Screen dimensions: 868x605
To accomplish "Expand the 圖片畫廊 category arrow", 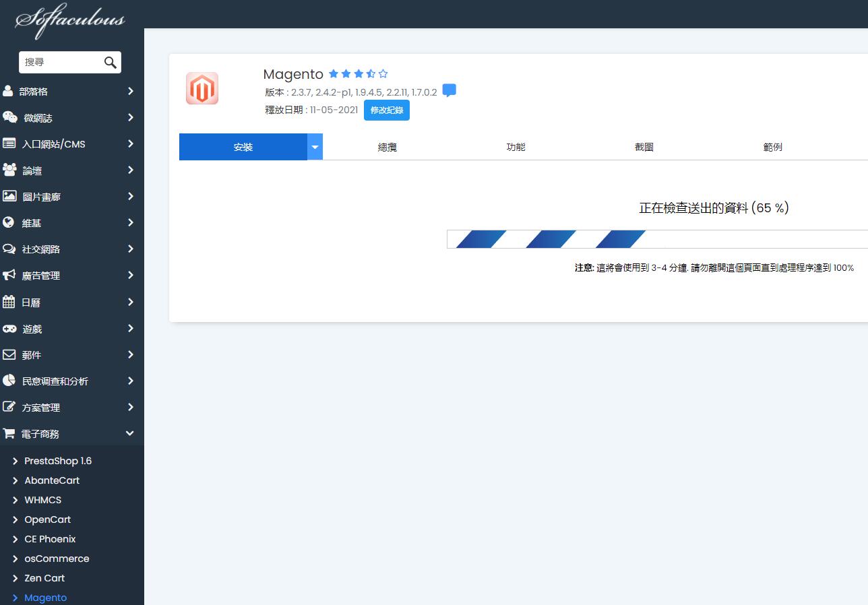I will (x=131, y=196).
